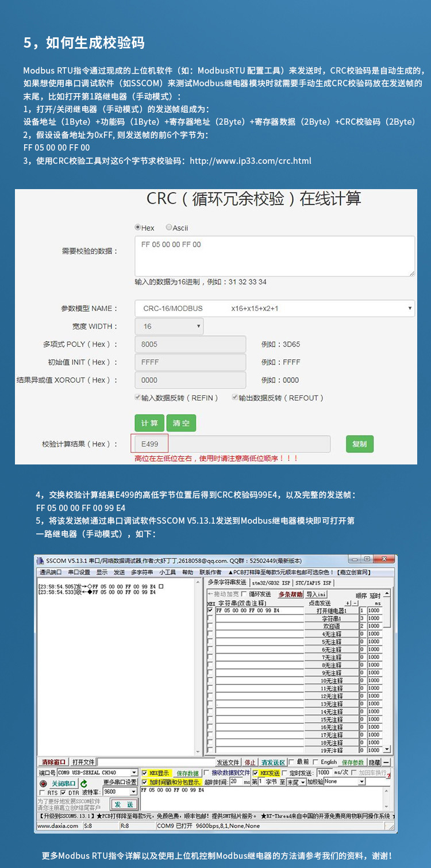Toggle the DTR checkbox
Viewport: 431px width, 868px height.
pyautogui.click(x=63, y=793)
